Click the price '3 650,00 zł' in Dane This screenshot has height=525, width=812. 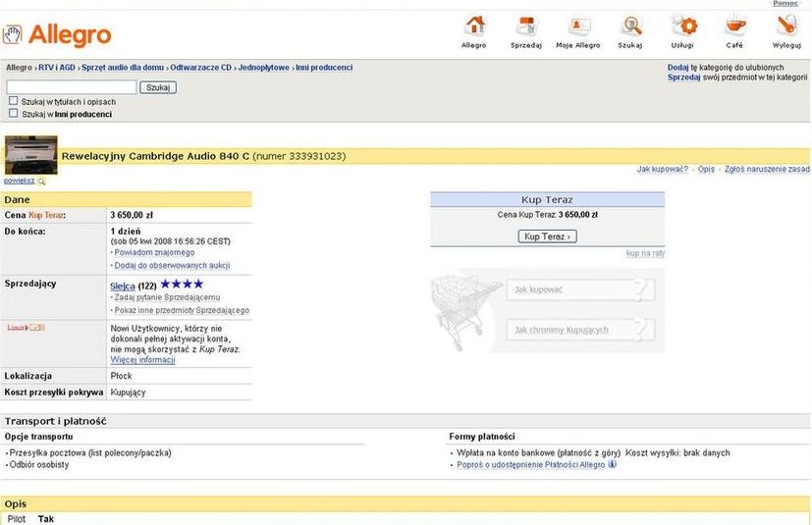coord(132,215)
